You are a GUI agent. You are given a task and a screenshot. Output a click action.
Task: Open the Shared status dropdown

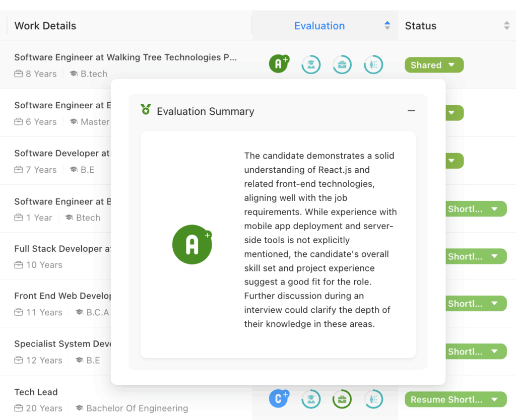(x=434, y=64)
